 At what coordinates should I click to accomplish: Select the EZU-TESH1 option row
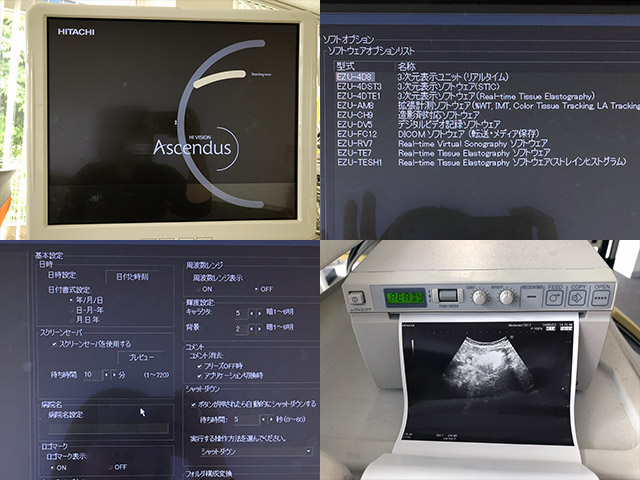point(488,162)
